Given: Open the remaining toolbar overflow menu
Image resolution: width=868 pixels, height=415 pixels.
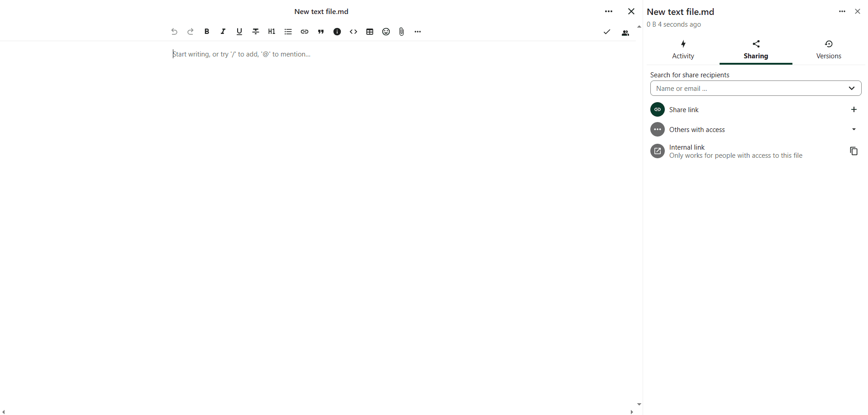Looking at the screenshot, I should (x=418, y=32).
